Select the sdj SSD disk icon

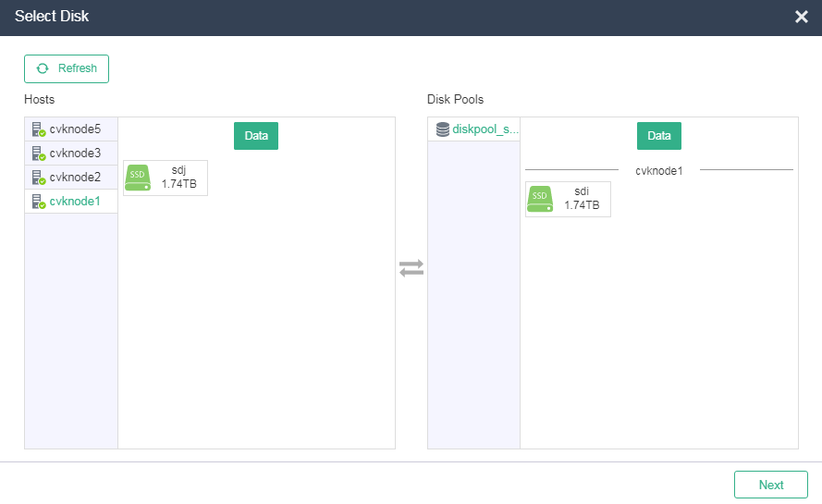138,178
